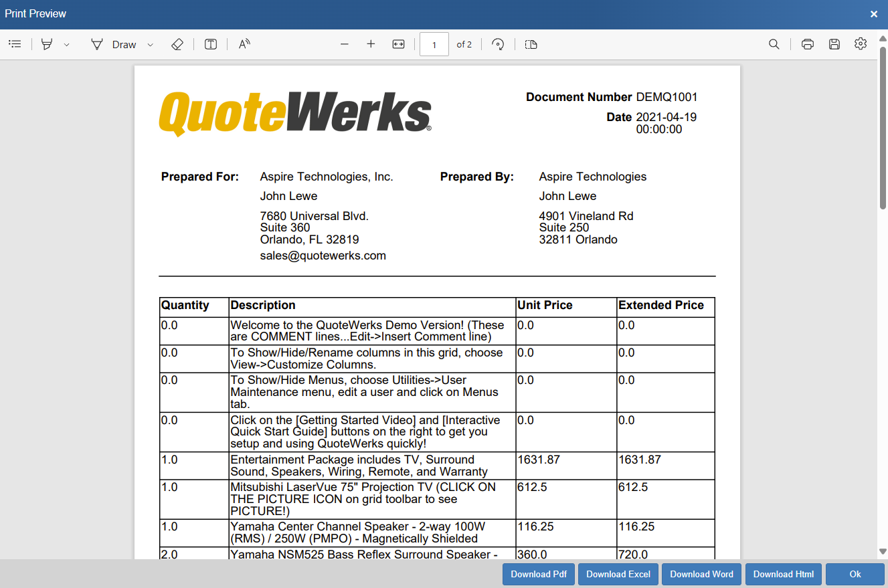This screenshot has width=888, height=588.
Task: Click the Download Pdf button
Action: coord(539,574)
